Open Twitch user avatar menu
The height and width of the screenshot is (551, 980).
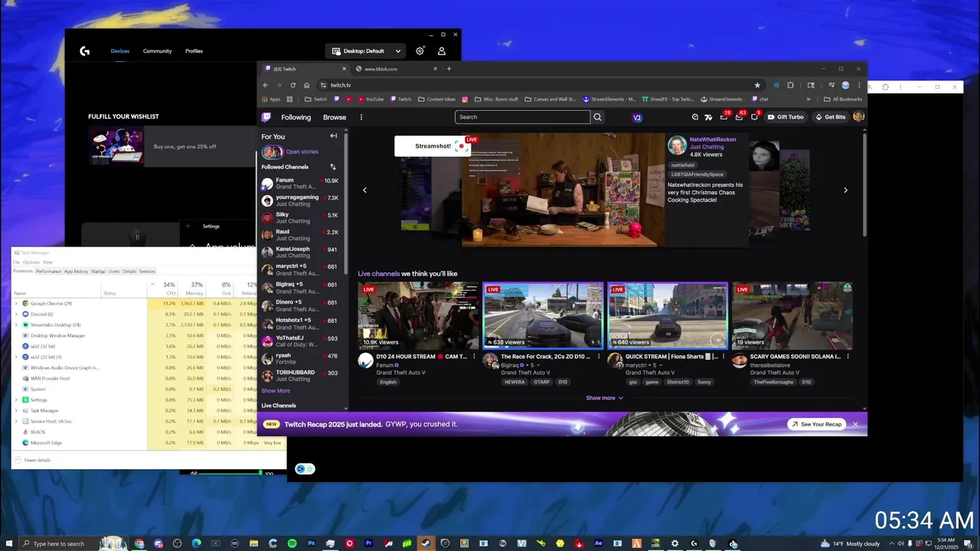[x=858, y=117]
